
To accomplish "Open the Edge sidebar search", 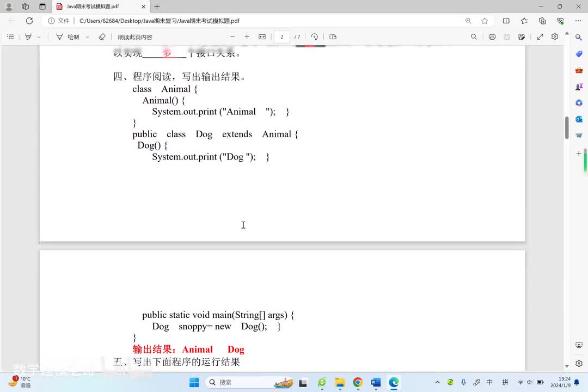I will (x=579, y=37).
